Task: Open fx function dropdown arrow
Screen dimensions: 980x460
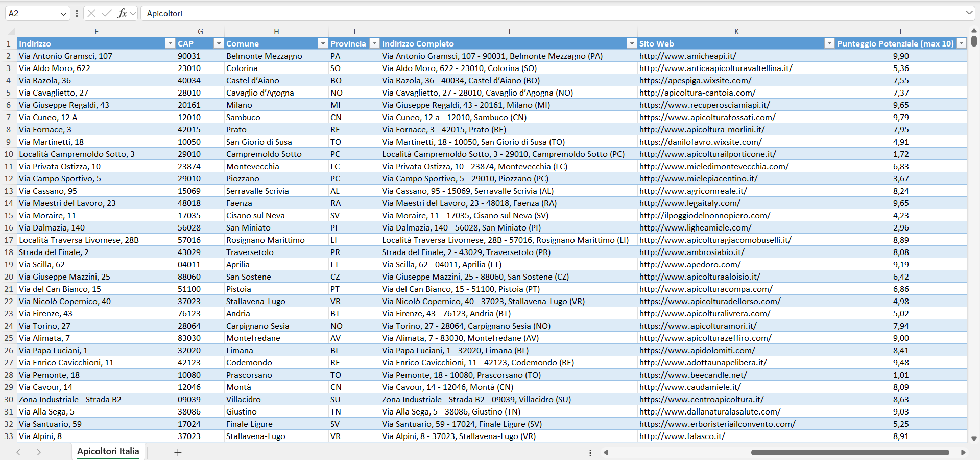Action: (133, 13)
